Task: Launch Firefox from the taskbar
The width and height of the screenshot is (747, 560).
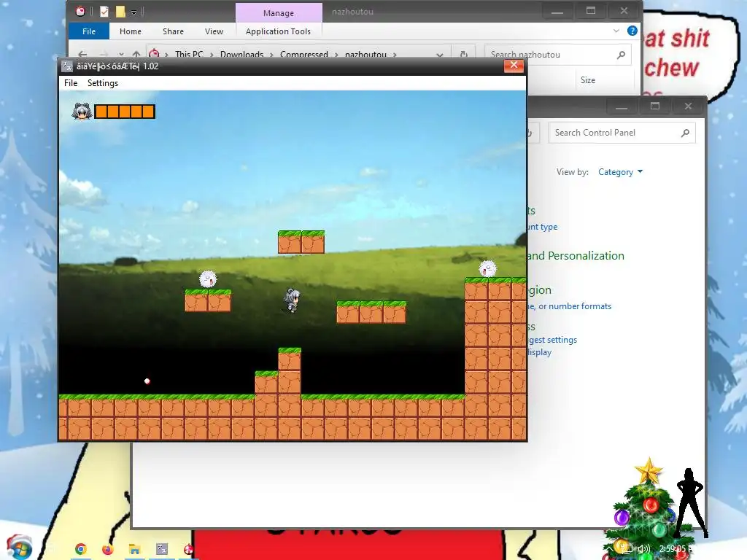Action: [x=108, y=550]
